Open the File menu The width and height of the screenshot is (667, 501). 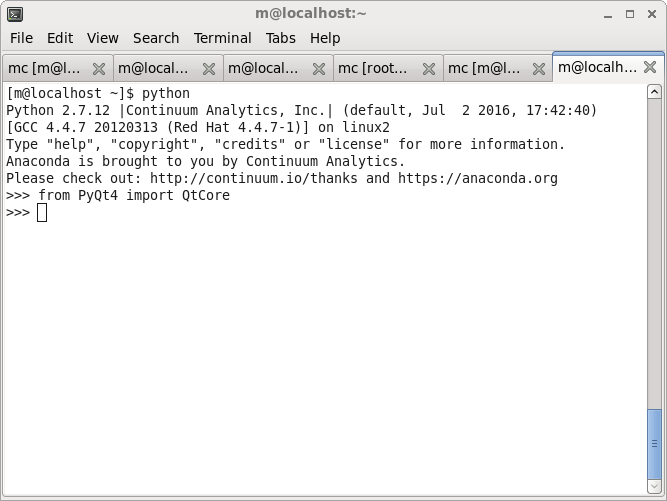21,38
